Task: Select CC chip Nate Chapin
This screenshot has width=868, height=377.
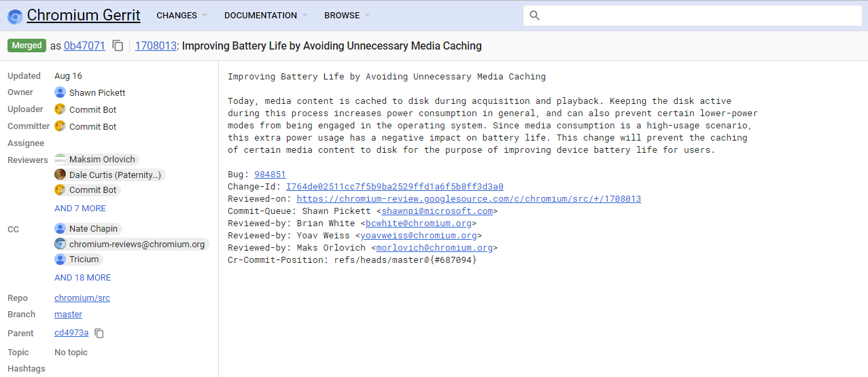Action: [88, 229]
